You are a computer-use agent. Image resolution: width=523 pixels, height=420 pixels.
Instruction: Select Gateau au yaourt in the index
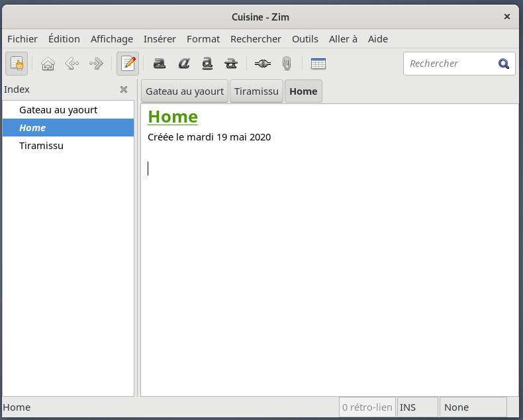58,109
